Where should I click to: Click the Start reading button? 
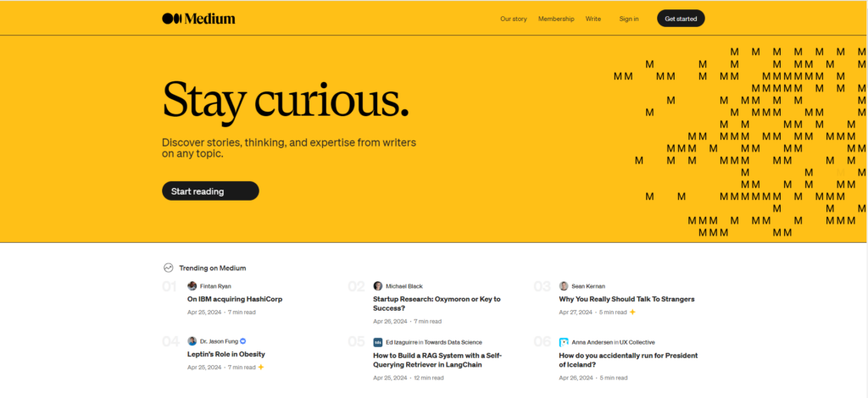[x=210, y=191]
